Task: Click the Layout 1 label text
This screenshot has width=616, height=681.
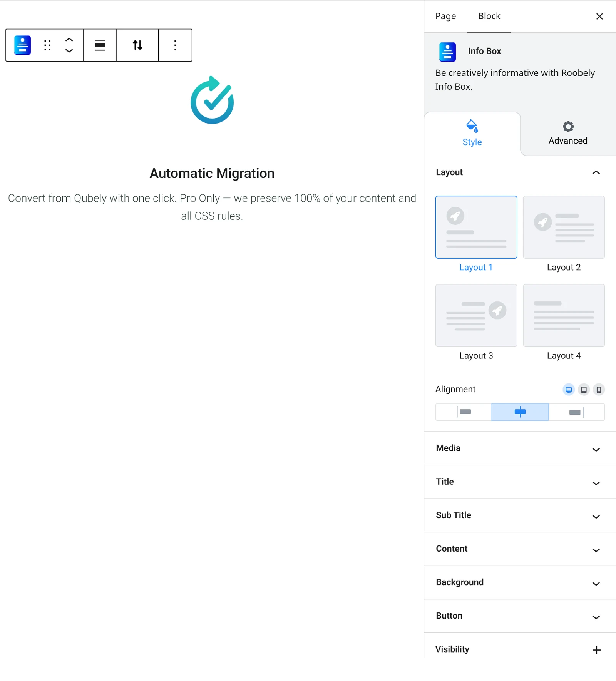Action: coord(476,268)
